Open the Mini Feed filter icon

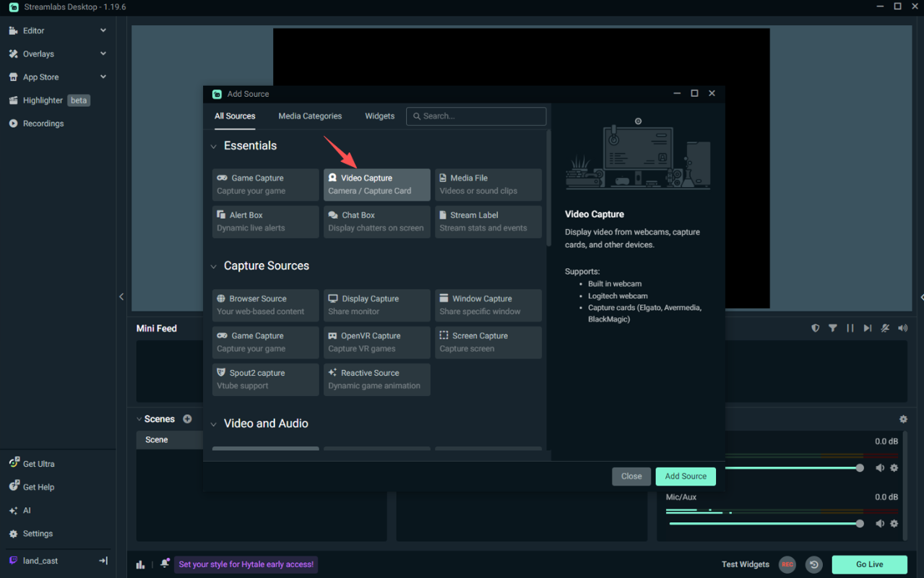tap(833, 328)
